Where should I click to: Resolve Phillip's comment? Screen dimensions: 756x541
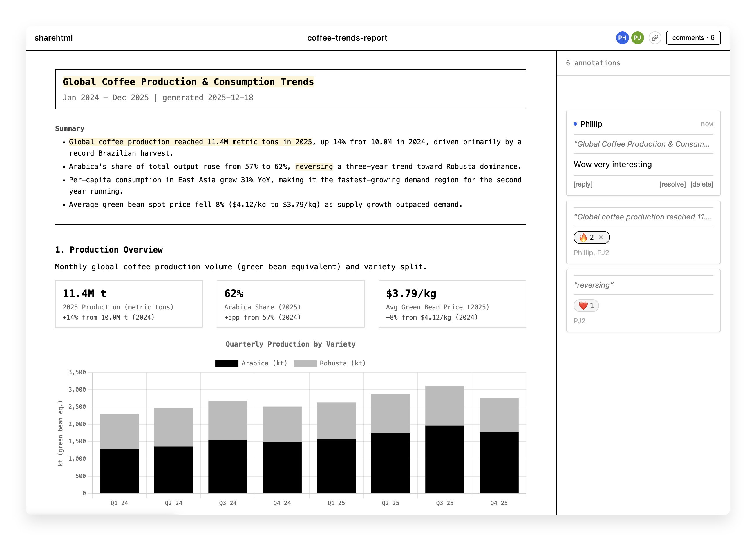[x=672, y=184]
